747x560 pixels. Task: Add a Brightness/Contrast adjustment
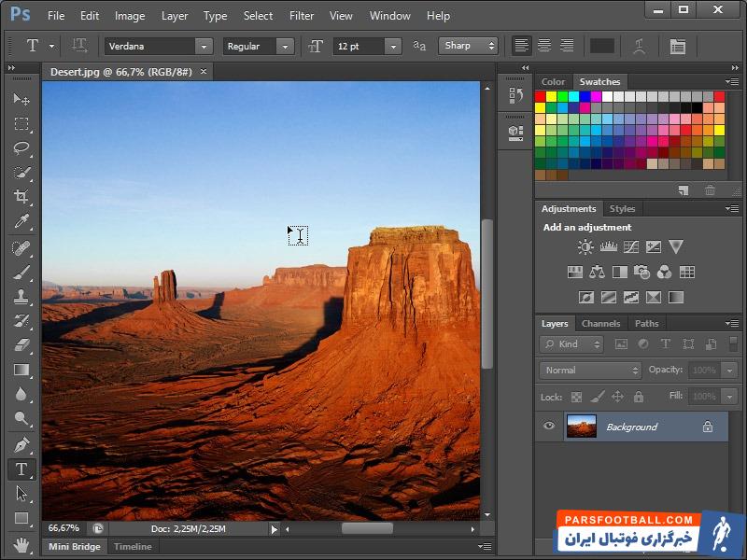click(x=585, y=247)
